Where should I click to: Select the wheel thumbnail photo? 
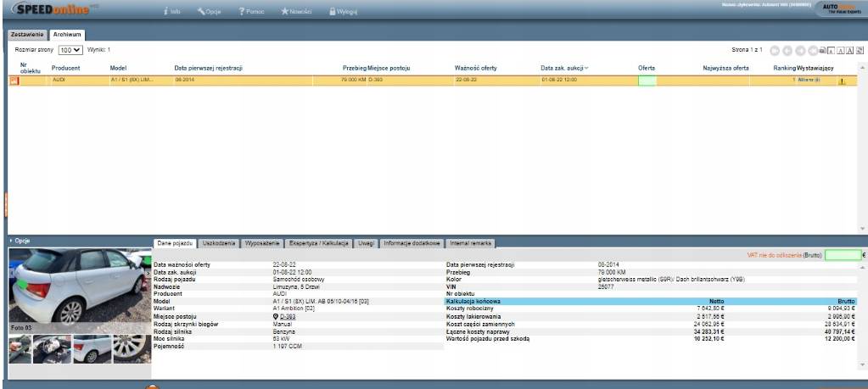click(132, 348)
